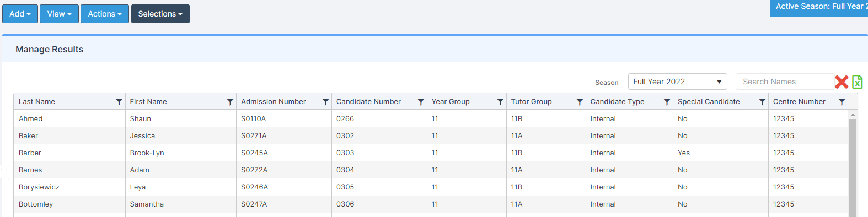The image size is (868, 217).
Task: Click admission number S0271A
Action: pyautogui.click(x=254, y=136)
